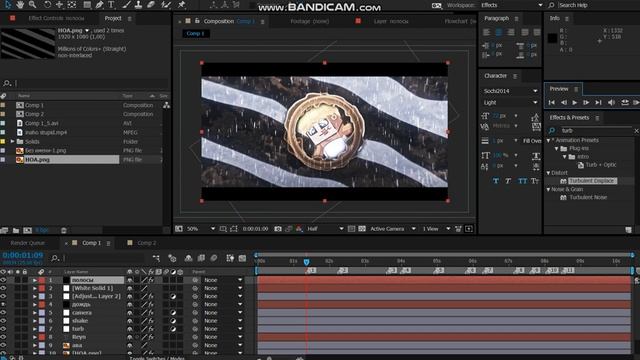Select the Pen tool
Screen dimensions: 640x360
pos(99,4)
